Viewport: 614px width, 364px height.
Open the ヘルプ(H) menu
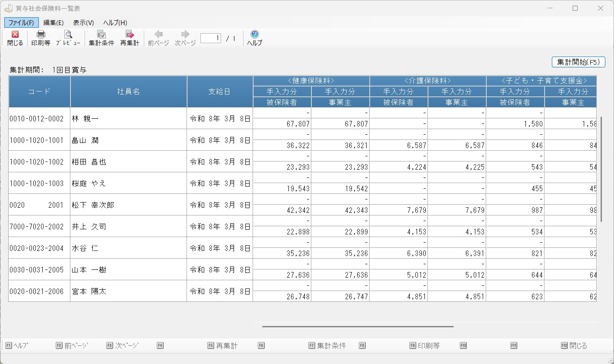click(x=115, y=23)
